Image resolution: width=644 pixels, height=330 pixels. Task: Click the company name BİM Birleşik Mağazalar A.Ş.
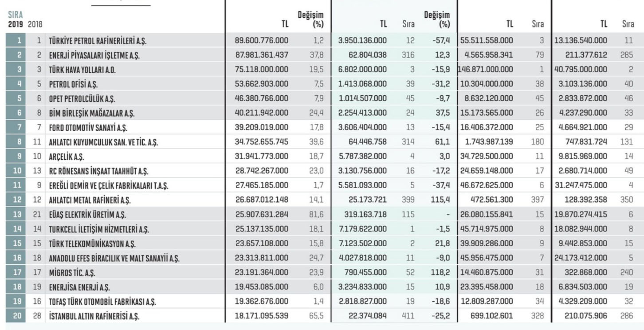(x=92, y=113)
